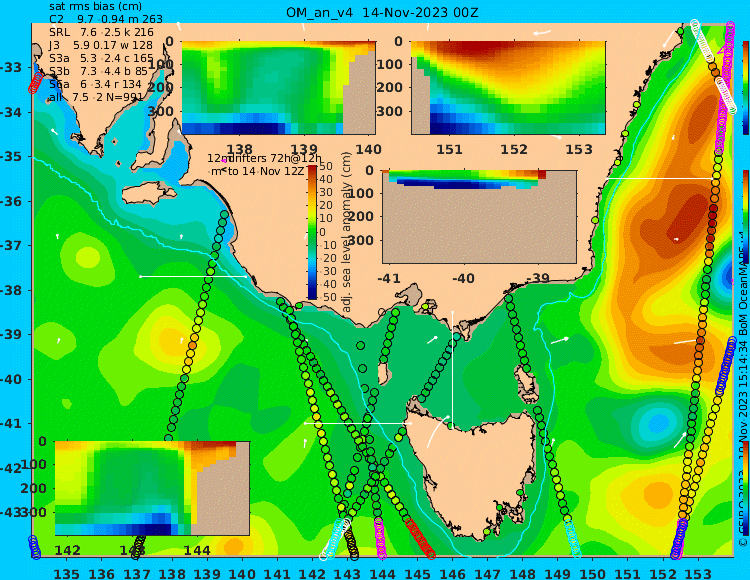The image size is (750, 580).
Task: Click the cyan track circles at the bottom near 149.5E
Action: (x=572, y=539)
